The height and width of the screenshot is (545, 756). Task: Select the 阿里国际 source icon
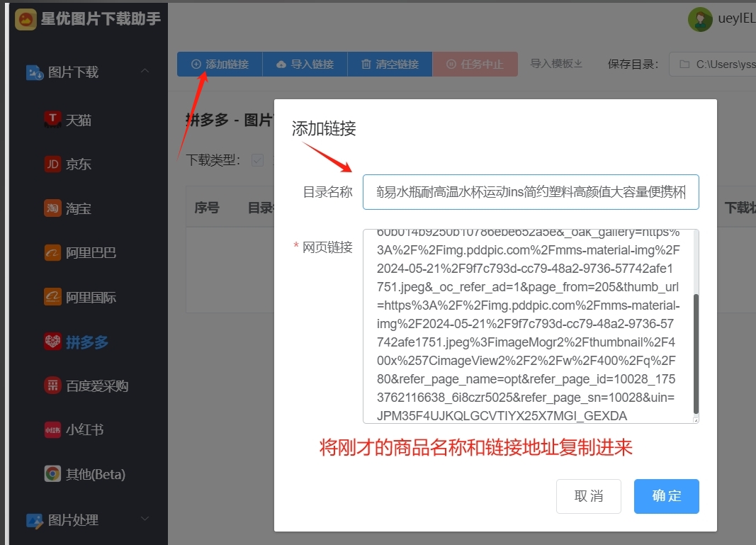click(52, 297)
